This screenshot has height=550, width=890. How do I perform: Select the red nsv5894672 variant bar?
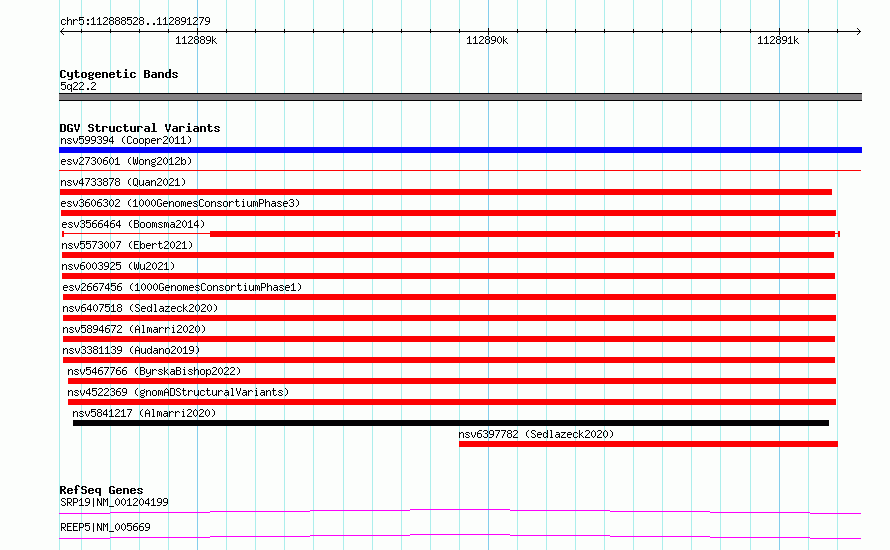tap(449, 339)
